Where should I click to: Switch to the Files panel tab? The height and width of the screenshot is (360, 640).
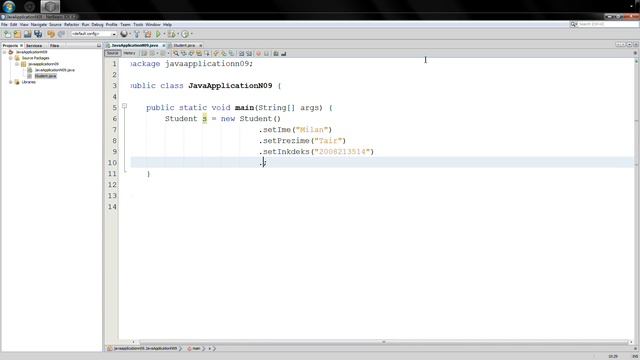54,46
